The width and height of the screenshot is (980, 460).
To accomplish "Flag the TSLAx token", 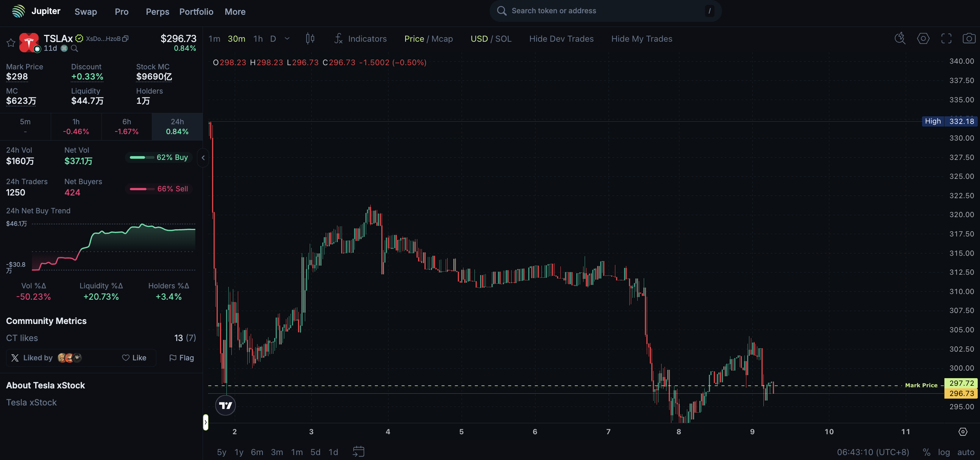I will pos(181,358).
